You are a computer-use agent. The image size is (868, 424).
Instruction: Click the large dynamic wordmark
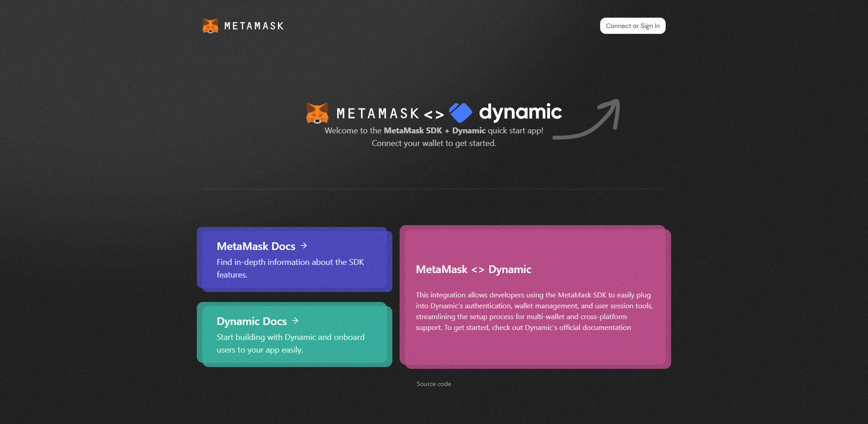(x=520, y=112)
